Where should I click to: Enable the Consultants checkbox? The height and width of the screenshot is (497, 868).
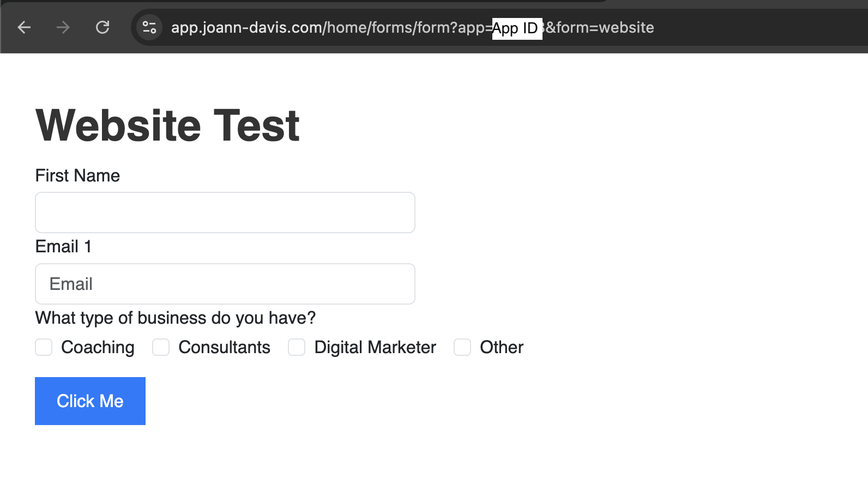(x=161, y=347)
